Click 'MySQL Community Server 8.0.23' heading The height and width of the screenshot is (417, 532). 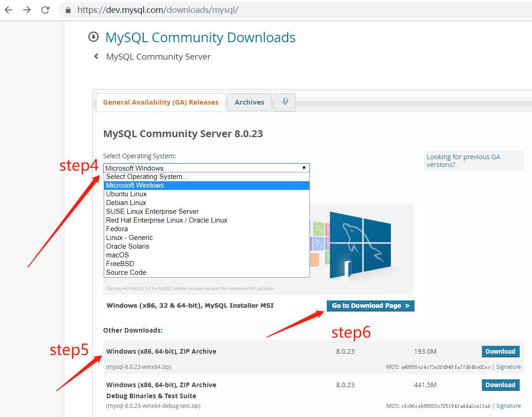point(183,134)
